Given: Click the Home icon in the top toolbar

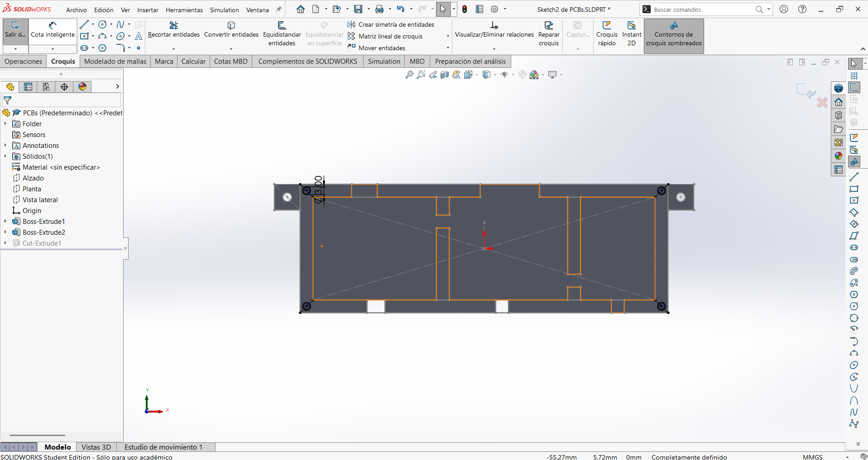Looking at the screenshot, I should (x=301, y=9).
